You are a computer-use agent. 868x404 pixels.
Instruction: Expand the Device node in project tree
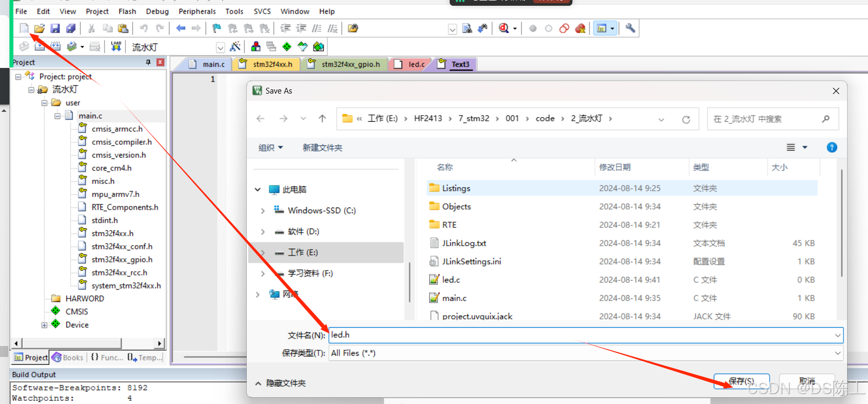pyautogui.click(x=44, y=325)
